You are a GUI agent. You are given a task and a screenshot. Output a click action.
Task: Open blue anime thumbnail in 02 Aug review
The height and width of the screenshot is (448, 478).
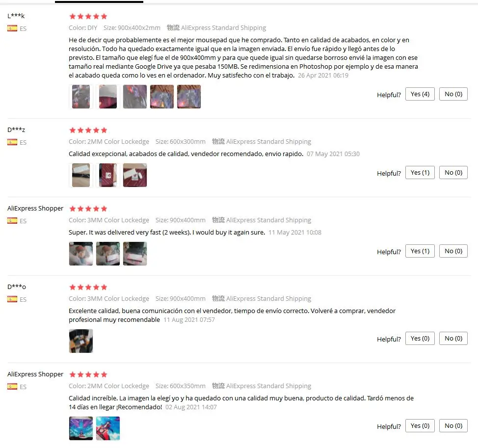coord(81,428)
